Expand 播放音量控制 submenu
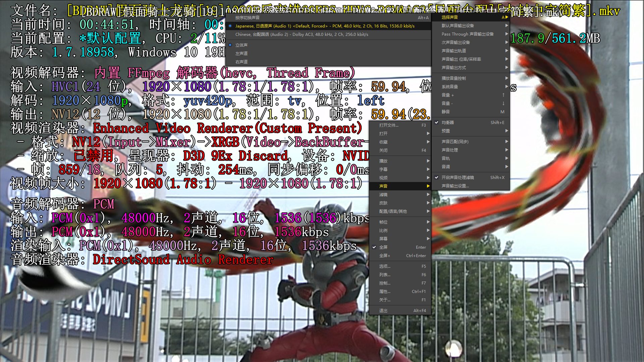The image size is (644, 362). pyautogui.click(x=471, y=78)
